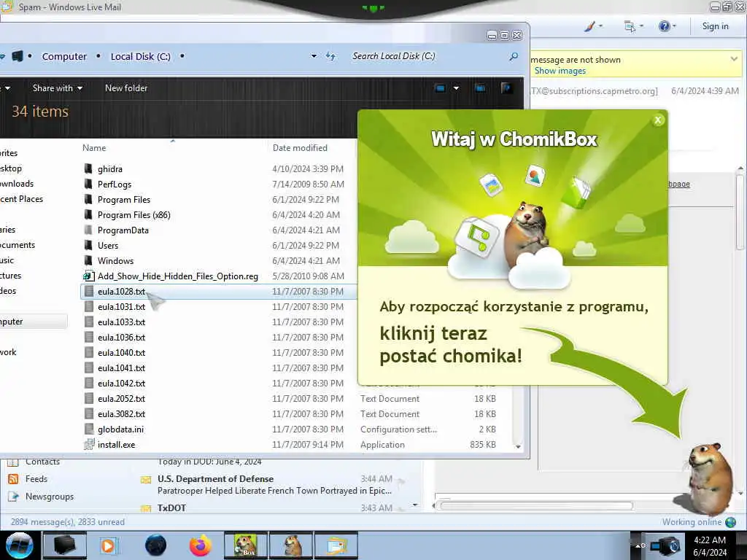Viewport: 747px width, 560px height.
Task: Select globdata.ini file
Action: 120,429
